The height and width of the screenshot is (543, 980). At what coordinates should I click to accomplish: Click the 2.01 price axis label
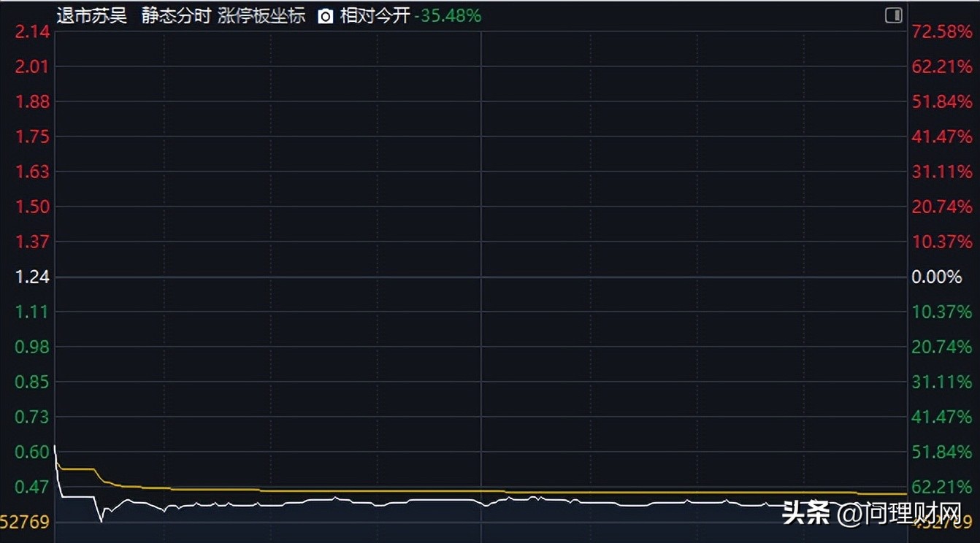coord(33,66)
